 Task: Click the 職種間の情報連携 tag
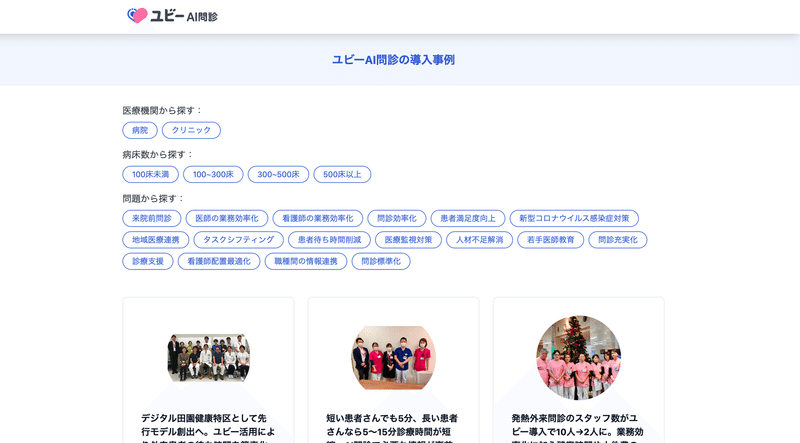point(306,261)
